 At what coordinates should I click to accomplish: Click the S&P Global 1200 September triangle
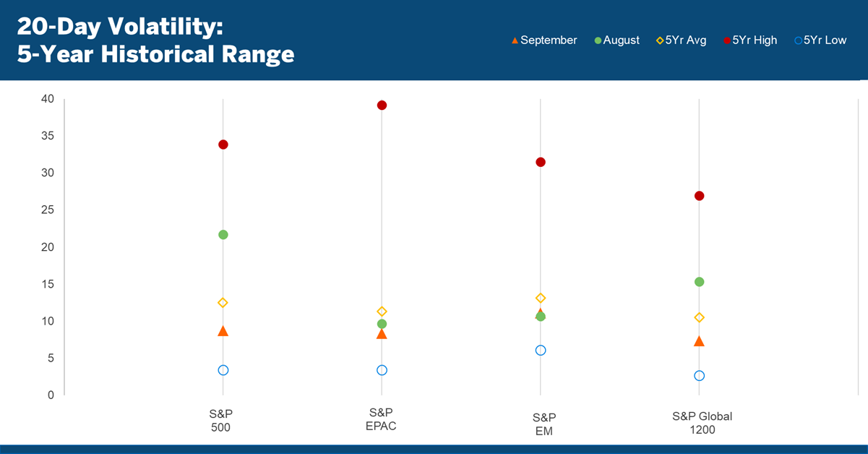699,341
